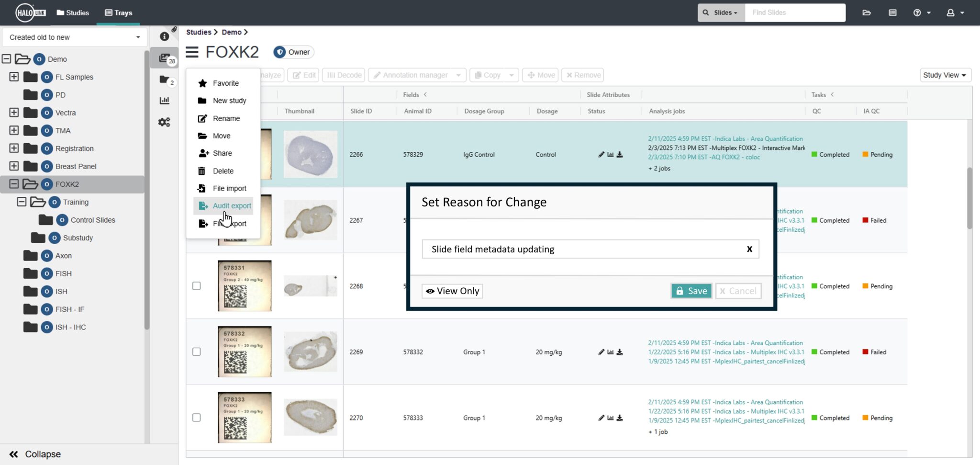Screen dimensions: 980x465
Task: Open the analytics charts sidebar icon
Action: (x=165, y=100)
